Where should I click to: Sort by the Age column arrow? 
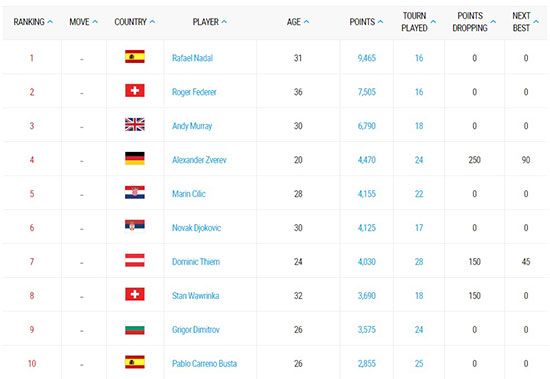click(x=306, y=22)
